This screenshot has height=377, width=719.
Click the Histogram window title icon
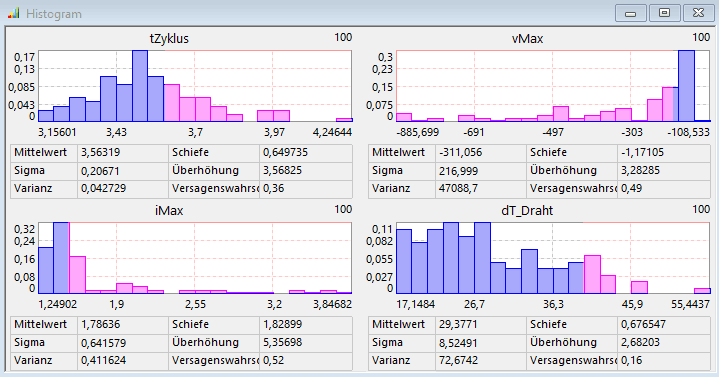coord(14,13)
